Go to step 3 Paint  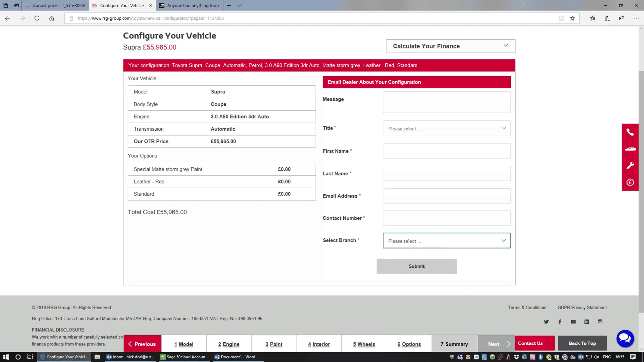[x=274, y=344]
